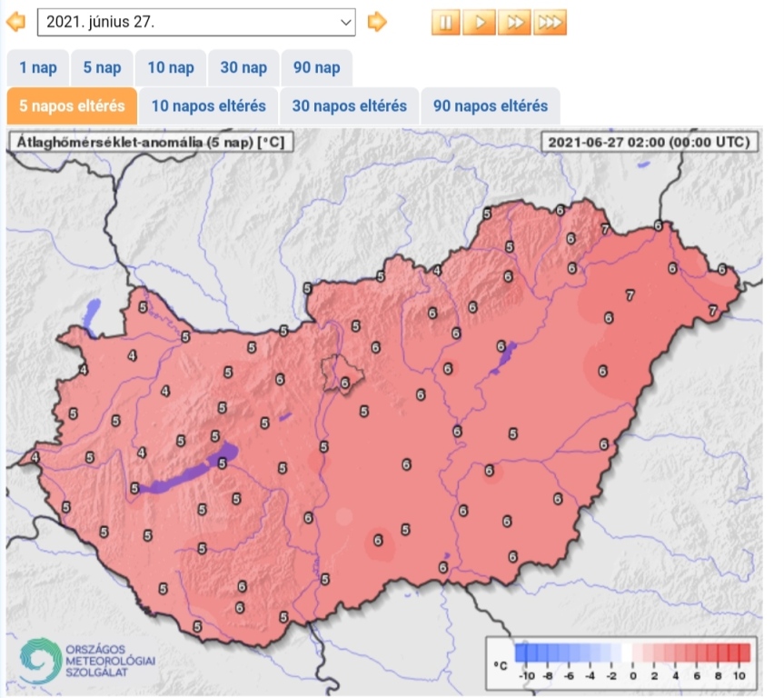This screenshot has width=784, height=698.
Task: Open the 30 napos eltérés tab
Action: click(x=349, y=106)
